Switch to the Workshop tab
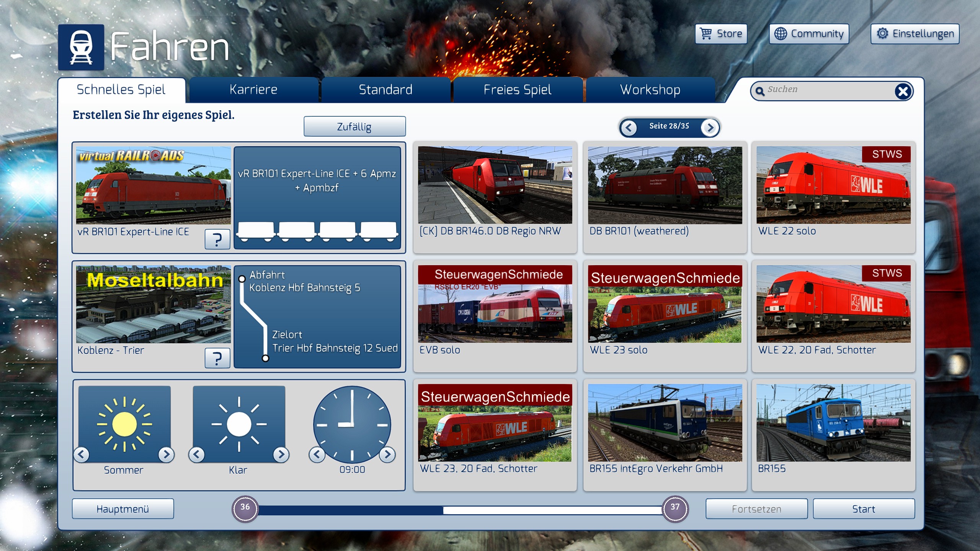The height and width of the screenshot is (551, 980). click(650, 90)
